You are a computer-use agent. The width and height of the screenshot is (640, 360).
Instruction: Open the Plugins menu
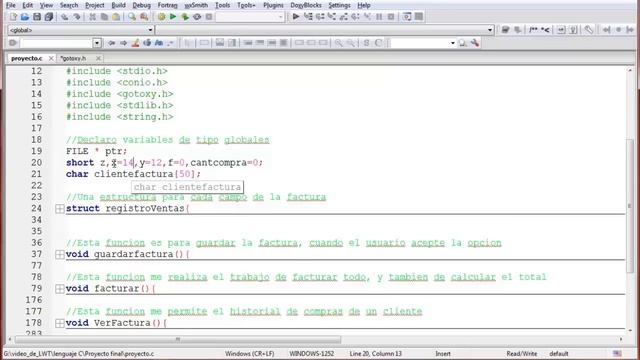coord(273,5)
